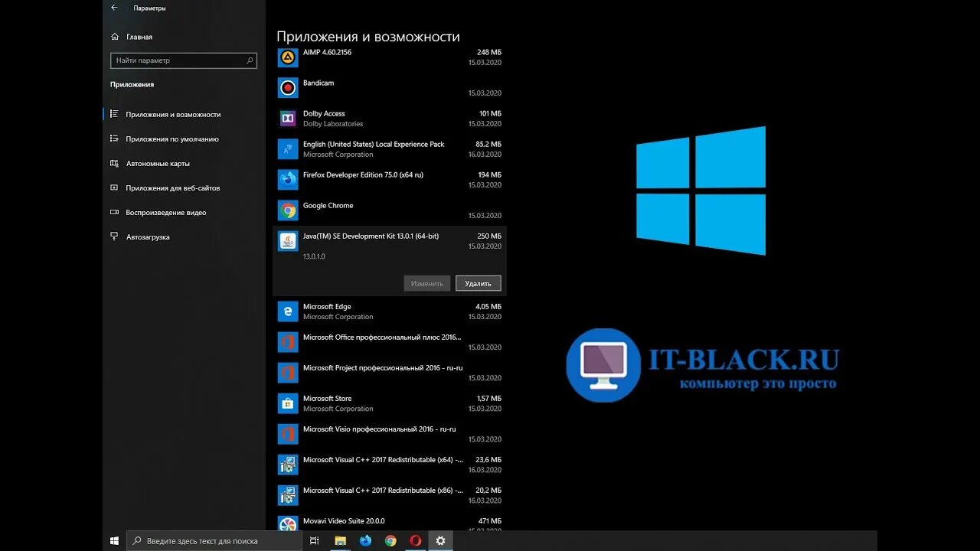Select the Bandicam row

pyautogui.click(x=390, y=88)
